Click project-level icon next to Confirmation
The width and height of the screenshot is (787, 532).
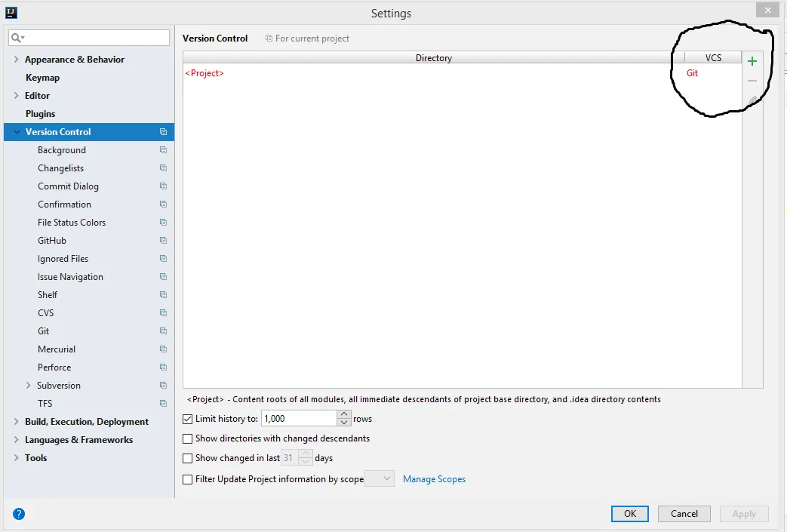[163, 204]
